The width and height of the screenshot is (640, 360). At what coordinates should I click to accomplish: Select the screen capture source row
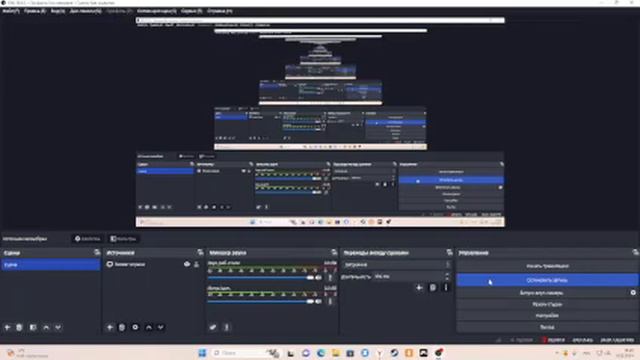(153, 264)
